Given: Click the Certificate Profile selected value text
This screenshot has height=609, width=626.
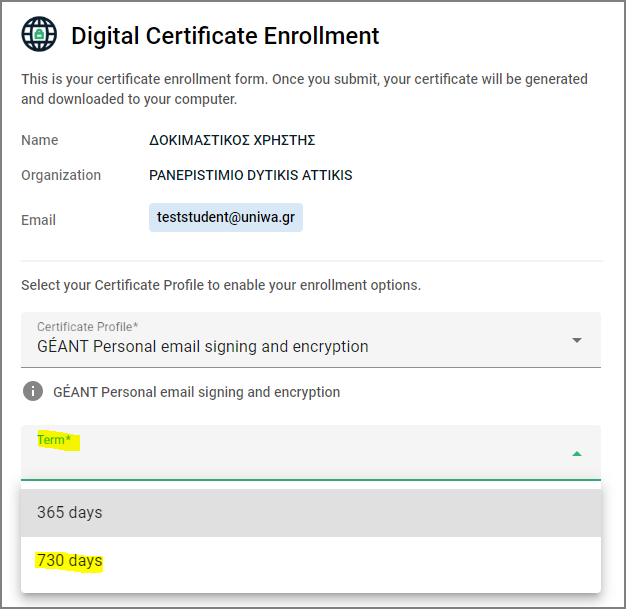Looking at the screenshot, I should pyautogui.click(x=202, y=347).
